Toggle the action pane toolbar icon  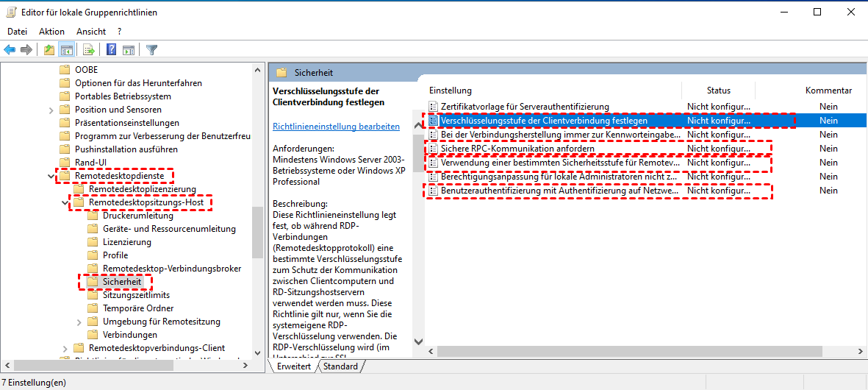coord(129,50)
